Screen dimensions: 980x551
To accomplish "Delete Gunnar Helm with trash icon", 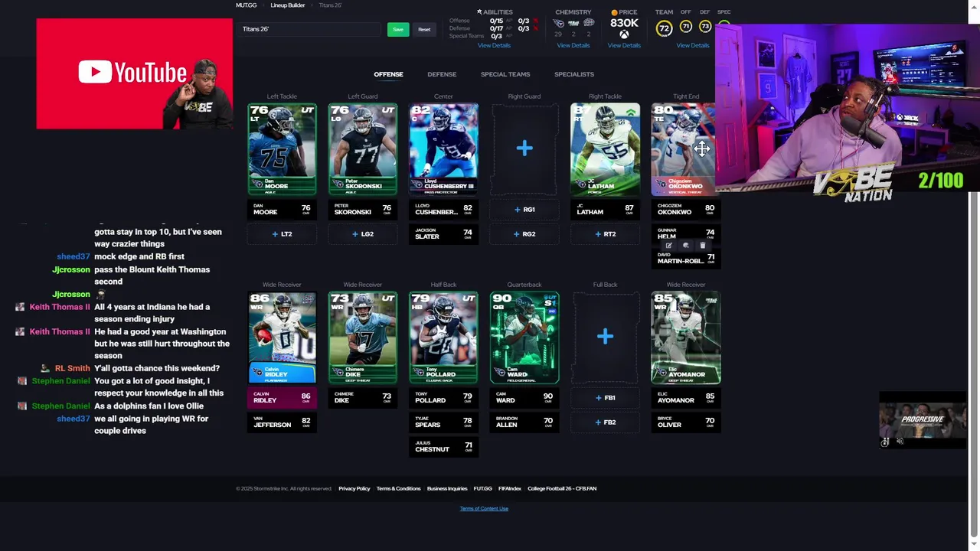I will pyautogui.click(x=703, y=246).
